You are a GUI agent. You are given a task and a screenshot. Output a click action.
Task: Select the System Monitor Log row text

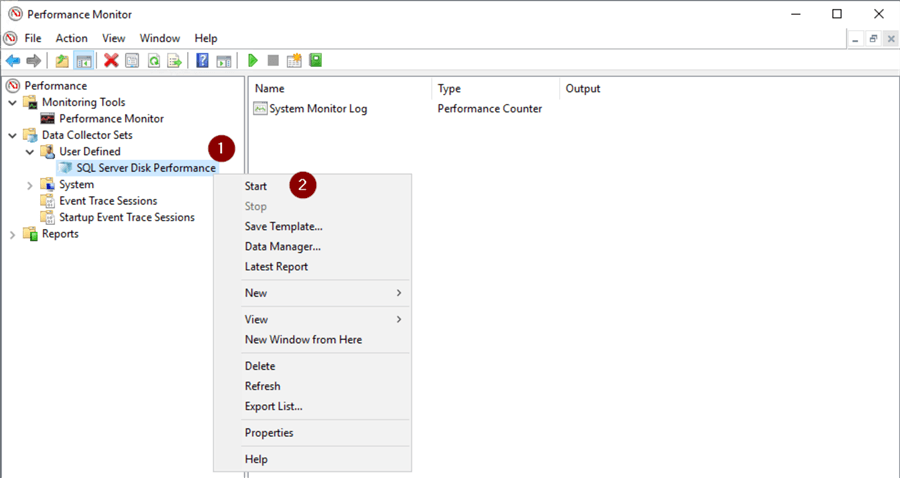click(x=318, y=108)
